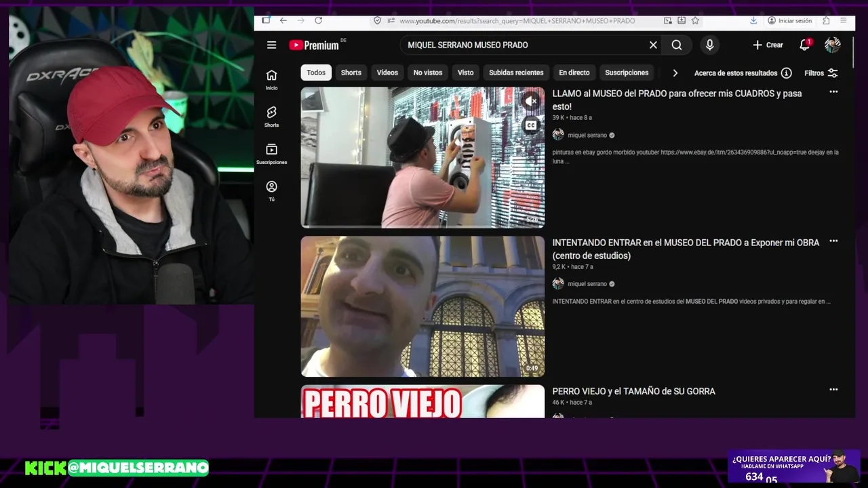Open the browser application hamburger menu
Screen dimensions: 868x488
[844, 20]
